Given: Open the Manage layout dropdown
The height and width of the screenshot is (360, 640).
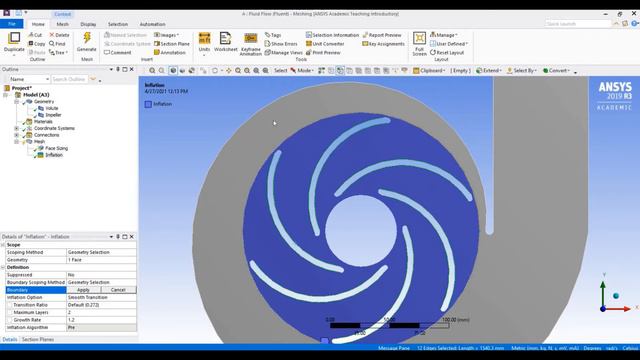Looking at the screenshot, I should (444, 35).
